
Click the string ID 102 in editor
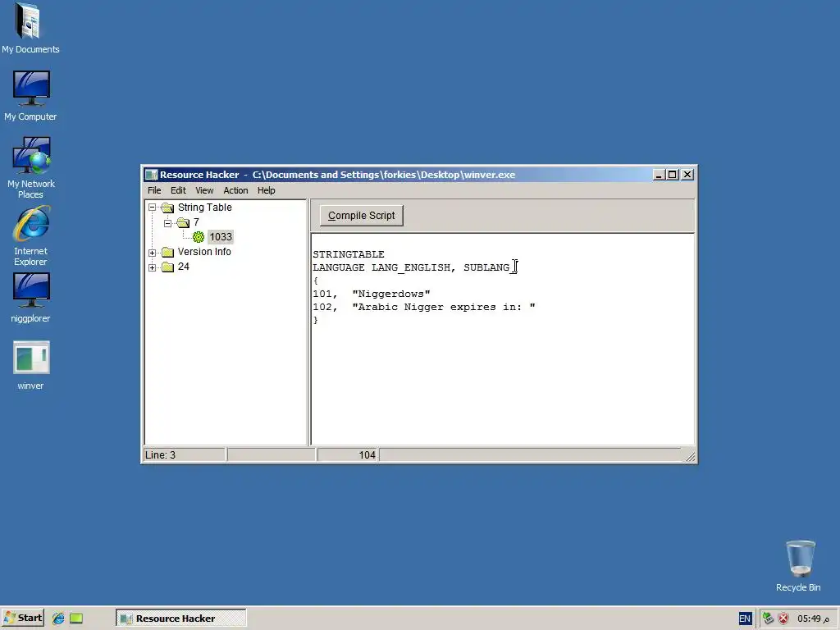click(x=322, y=307)
